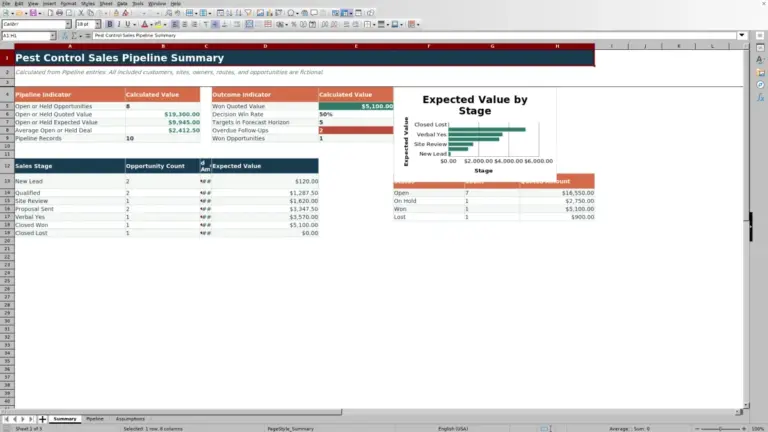Open the Data menu
768x432 pixels.
pyautogui.click(x=122, y=3)
